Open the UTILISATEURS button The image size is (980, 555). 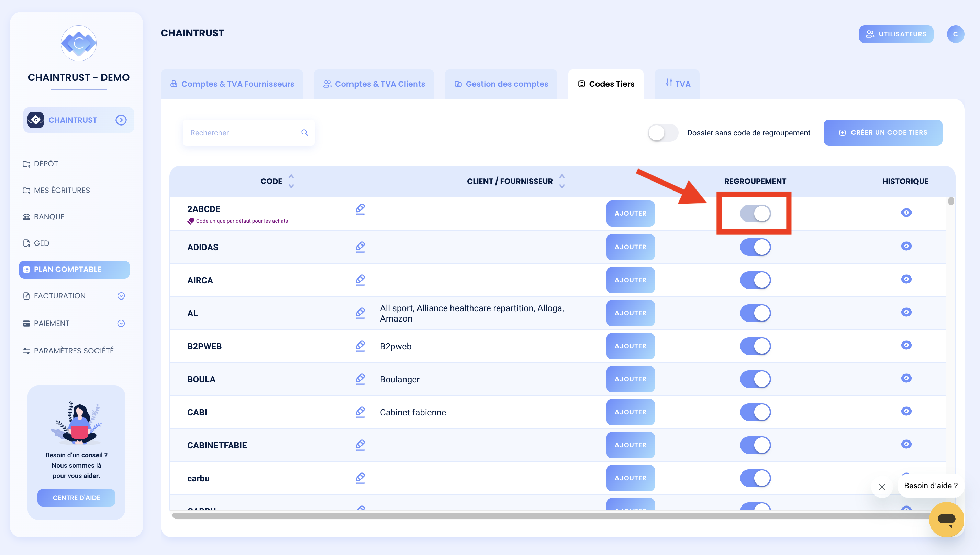896,34
